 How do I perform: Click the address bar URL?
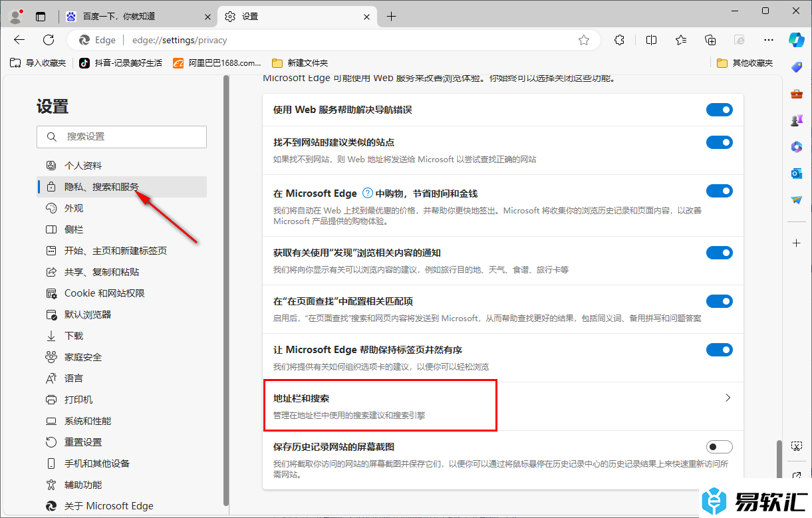tap(180, 40)
